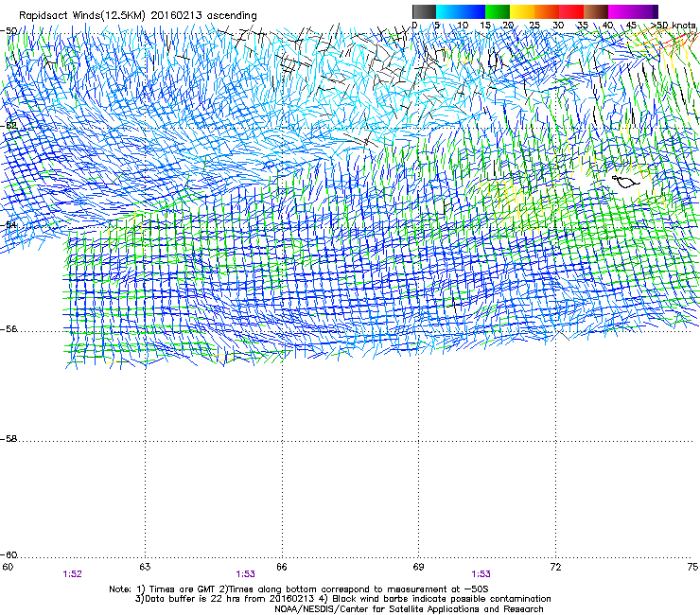
Task: Click the '69' longitude axis label
Action: pos(418,567)
